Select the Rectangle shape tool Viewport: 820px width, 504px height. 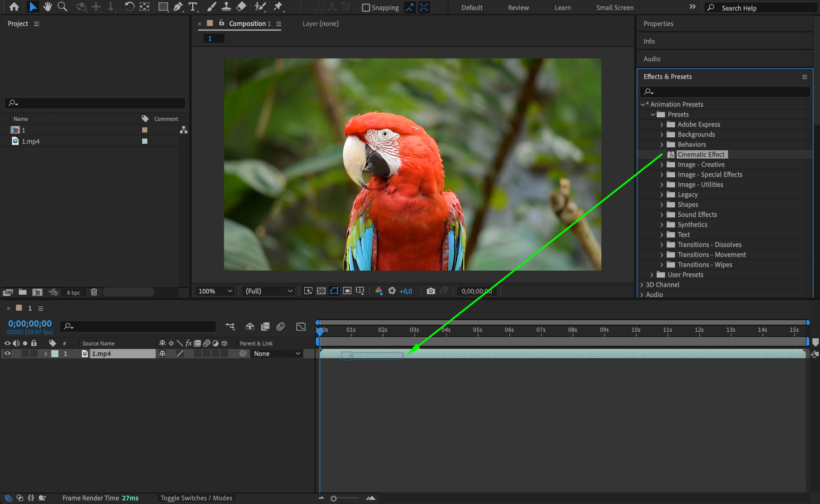pyautogui.click(x=163, y=7)
